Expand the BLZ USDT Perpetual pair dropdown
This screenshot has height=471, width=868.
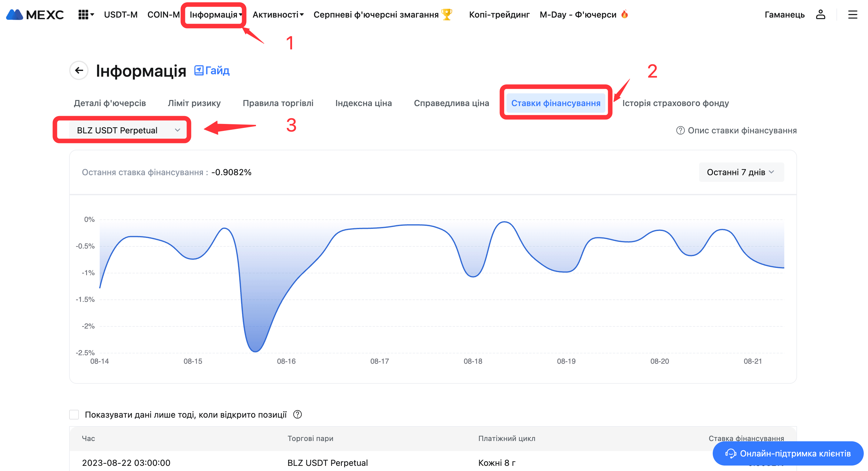[128, 130]
